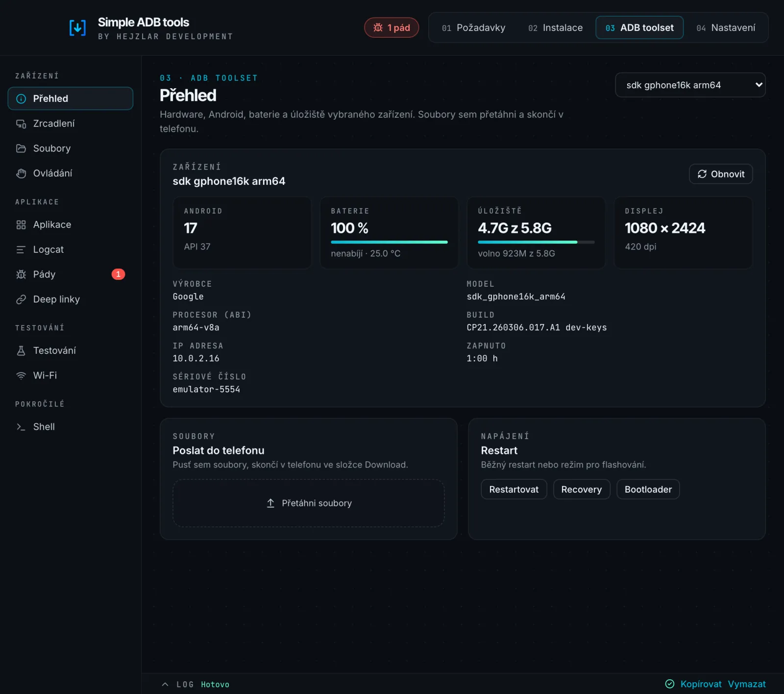
Task: Click the Zrcadlení screen mirror icon
Action: pyautogui.click(x=21, y=124)
